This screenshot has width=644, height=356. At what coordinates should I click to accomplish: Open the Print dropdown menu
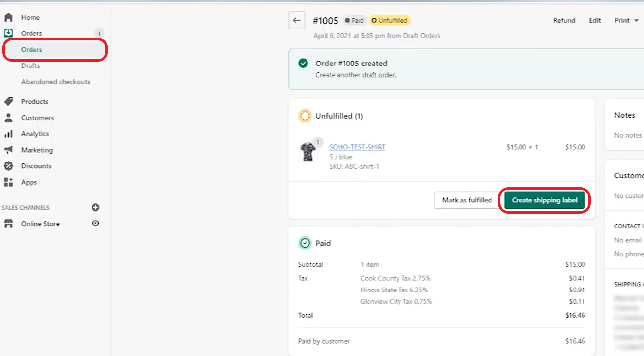tap(625, 20)
